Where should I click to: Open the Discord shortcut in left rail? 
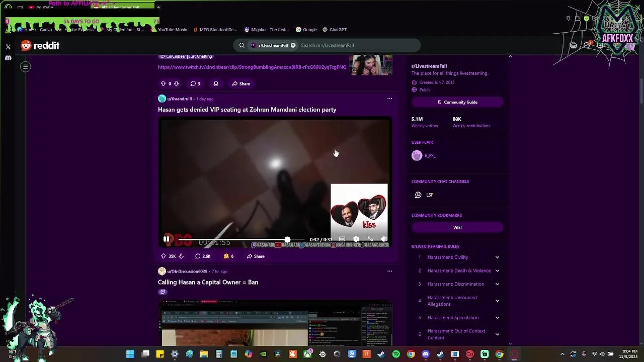pyautogui.click(x=8, y=58)
